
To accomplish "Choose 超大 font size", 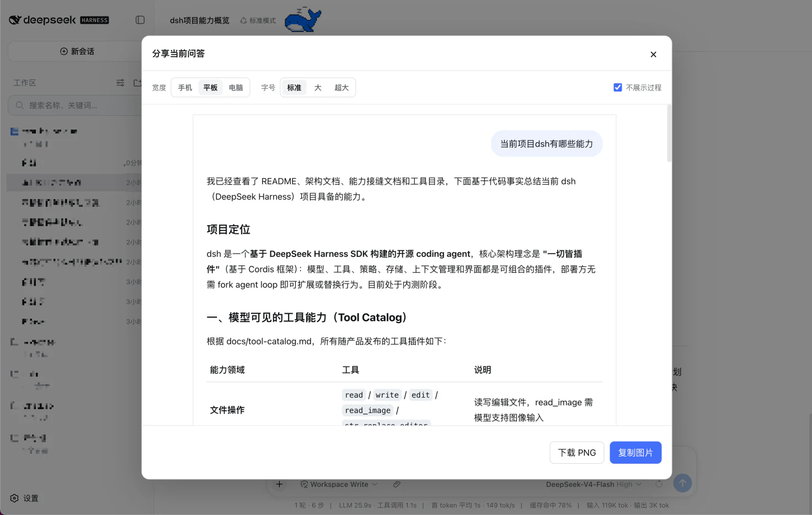I will pos(341,88).
